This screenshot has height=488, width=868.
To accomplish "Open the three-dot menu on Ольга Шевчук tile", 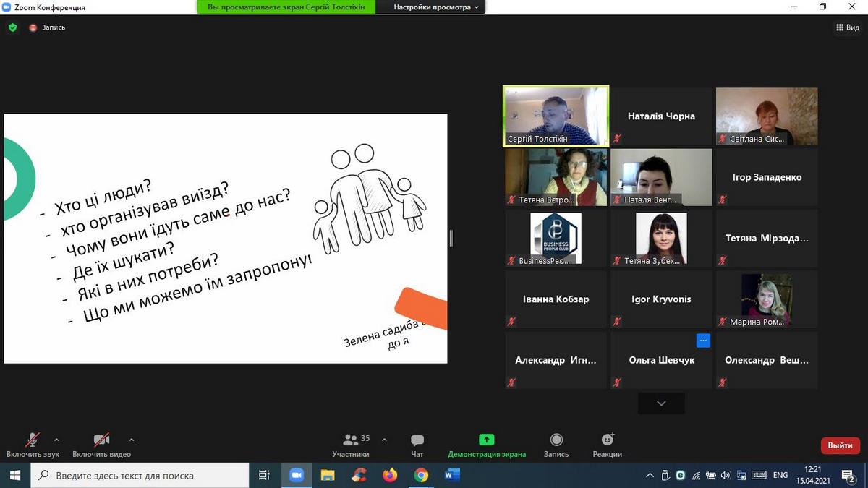I will click(703, 340).
